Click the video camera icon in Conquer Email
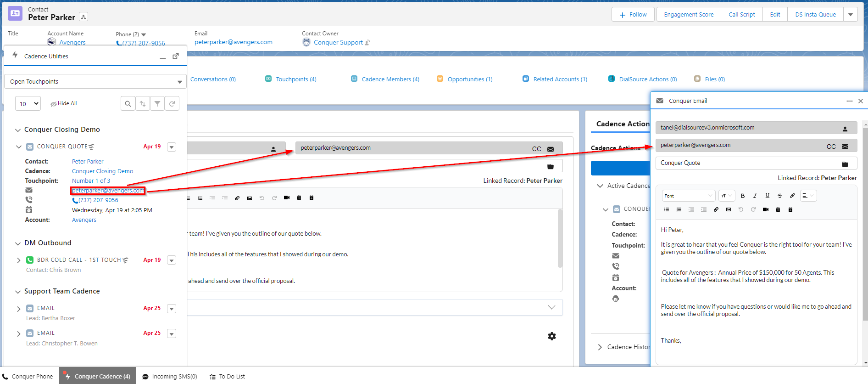Image resolution: width=868 pixels, height=384 pixels. 766,209
